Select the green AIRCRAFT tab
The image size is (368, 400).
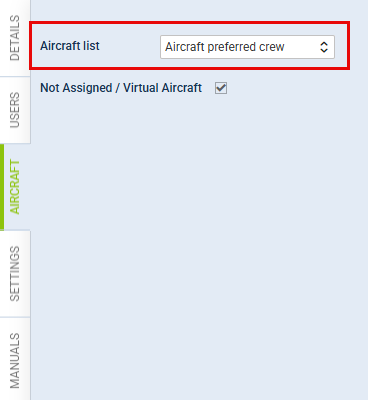(15, 187)
